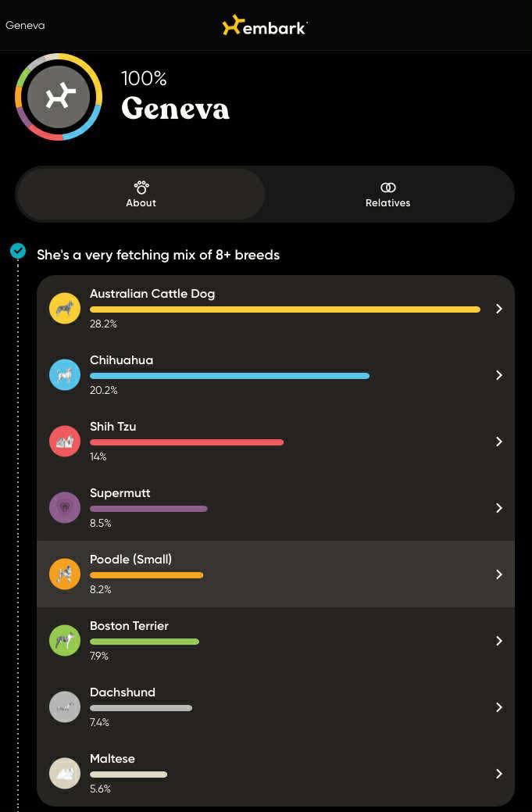This screenshot has height=812, width=532.
Task: Click the red Shih Tzu breed icon
Action: pyautogui.click(x=65, y=442)
